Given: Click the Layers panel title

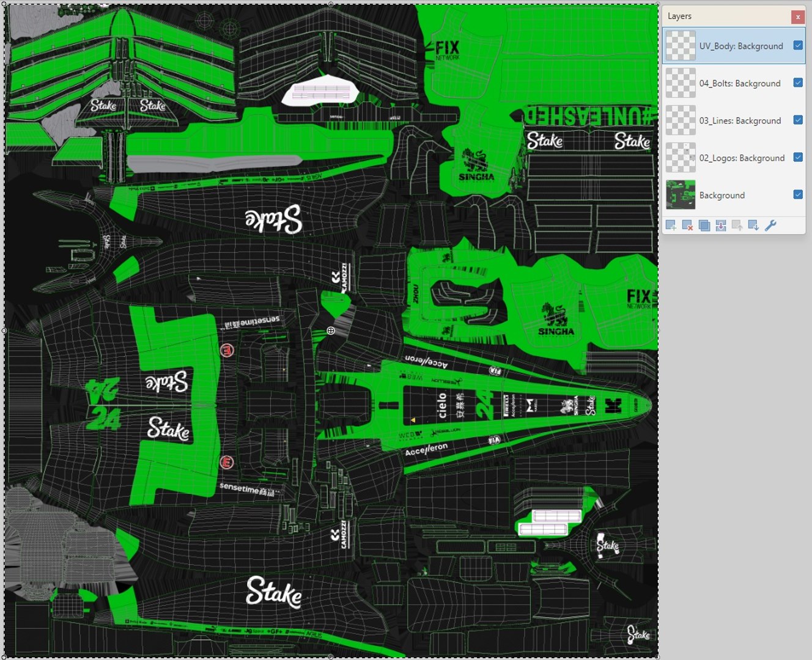Looking at the screenshot, I should pos(679,16).
